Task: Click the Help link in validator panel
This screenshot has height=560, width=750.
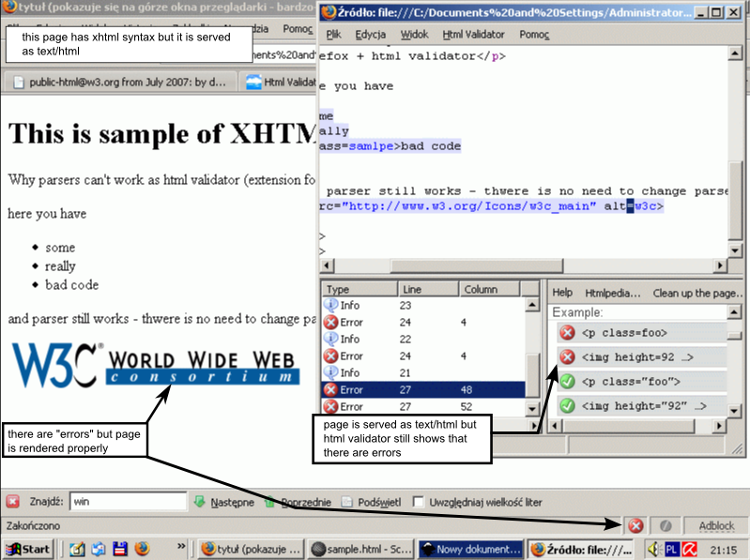Action: [562, 293]
